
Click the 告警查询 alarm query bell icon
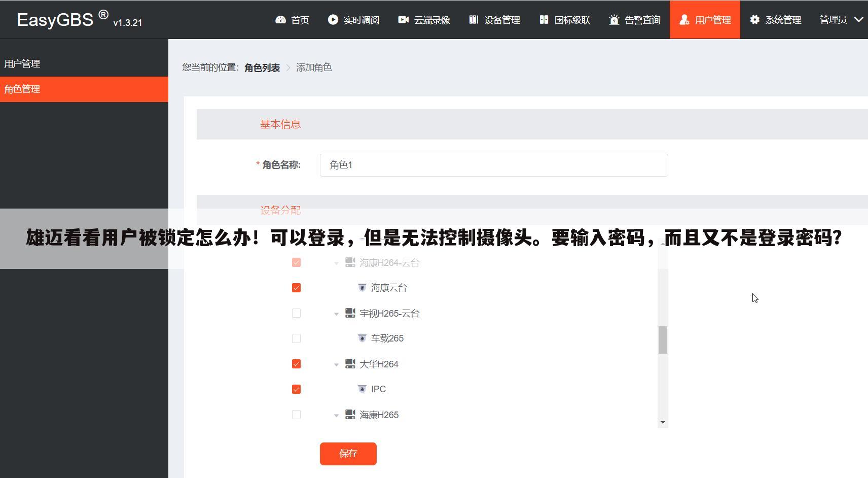point(614,19)
